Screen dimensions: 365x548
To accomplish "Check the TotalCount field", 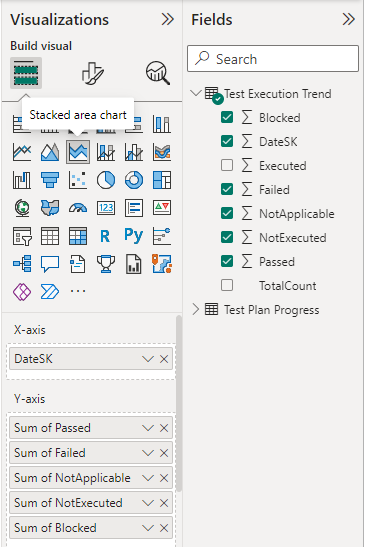I will point(227,286).
